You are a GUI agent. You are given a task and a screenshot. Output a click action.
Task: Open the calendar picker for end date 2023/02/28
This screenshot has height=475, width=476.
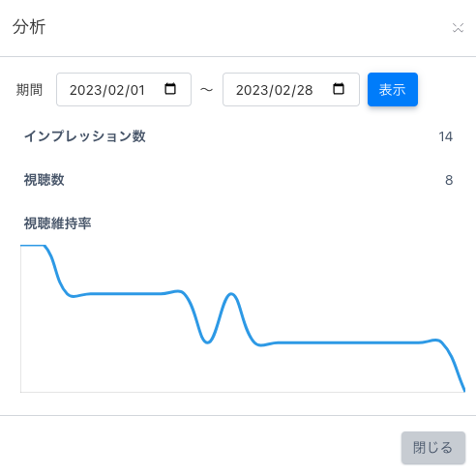pos(339,89)
